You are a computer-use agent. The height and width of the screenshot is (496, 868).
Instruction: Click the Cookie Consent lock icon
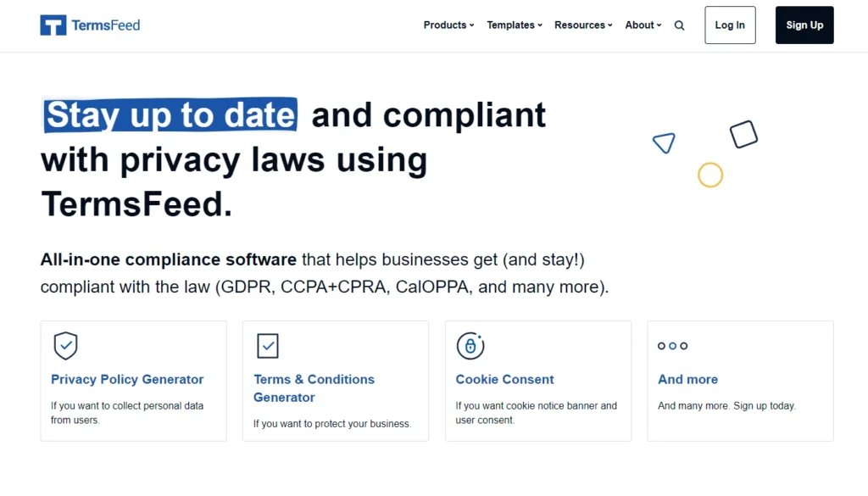tap(470, 345)
